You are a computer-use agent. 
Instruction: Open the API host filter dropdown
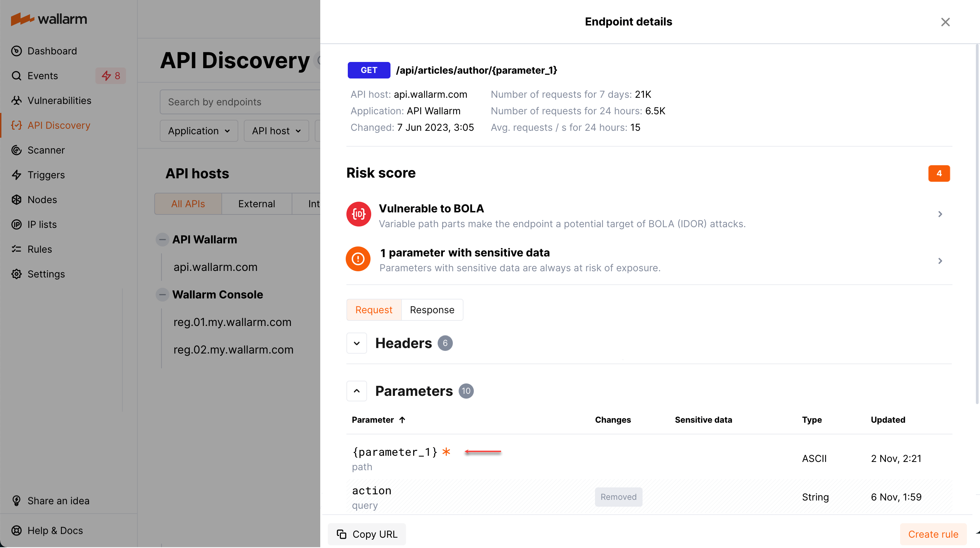tap(276, 130)
